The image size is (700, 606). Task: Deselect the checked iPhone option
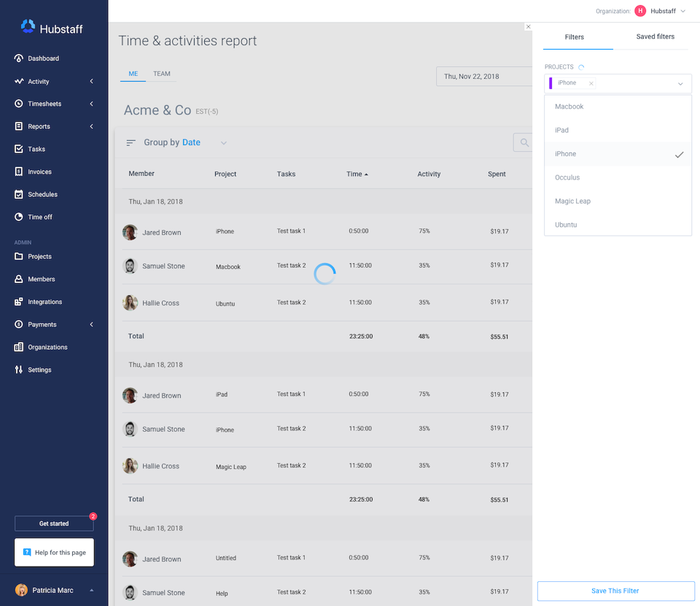[x=618, y=154]
